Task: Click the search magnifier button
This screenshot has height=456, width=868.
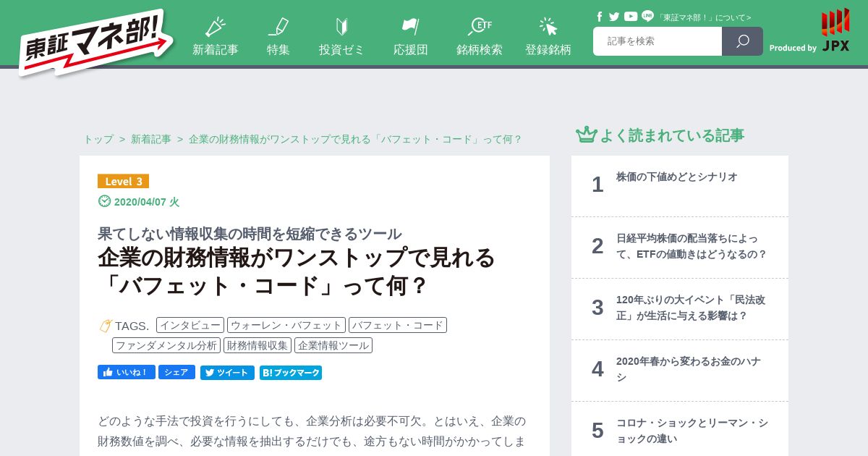Action: click(x=742, y=41)
